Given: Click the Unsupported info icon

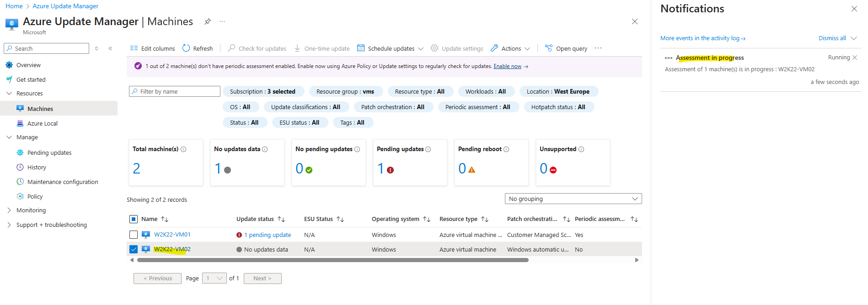Looking at the screenshot, I should [x=581, y=149].
